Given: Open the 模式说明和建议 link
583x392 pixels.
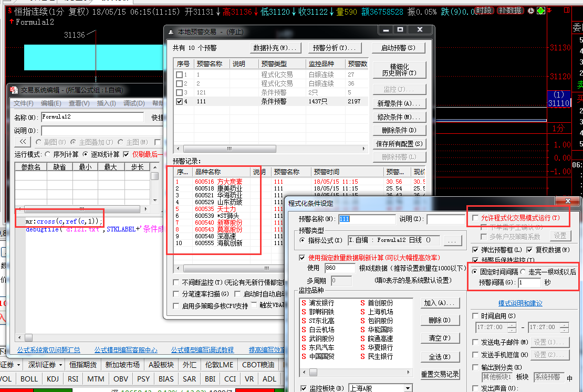Looking at the screenshot, I should [520, 303].
